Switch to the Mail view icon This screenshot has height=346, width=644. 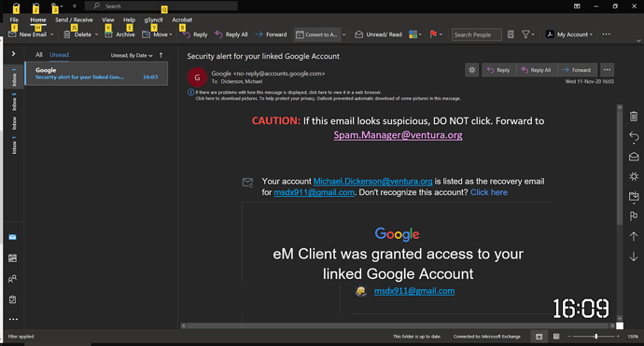tap(13, 237)
